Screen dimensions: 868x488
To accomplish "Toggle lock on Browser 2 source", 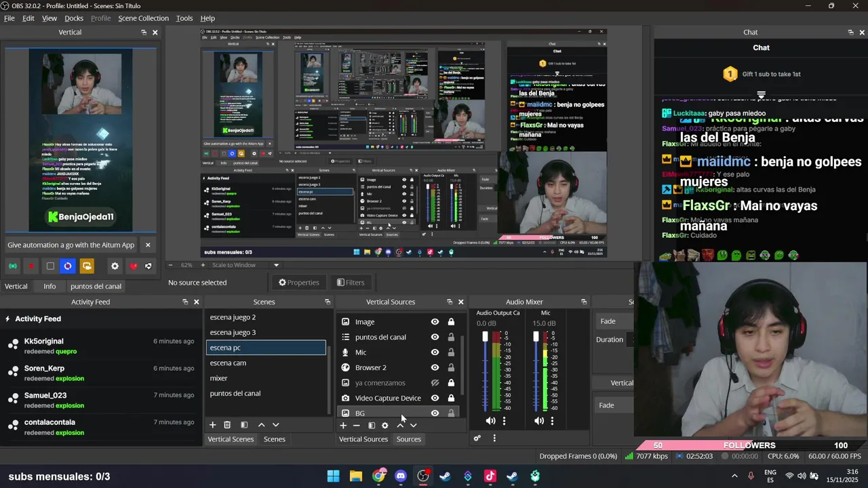I will tap(451, 367).
